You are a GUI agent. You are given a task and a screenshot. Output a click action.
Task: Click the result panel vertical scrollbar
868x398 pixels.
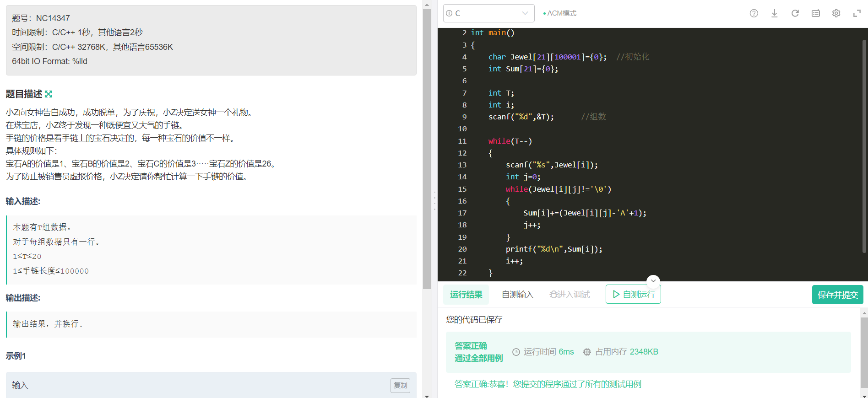[x=864, y=352]
